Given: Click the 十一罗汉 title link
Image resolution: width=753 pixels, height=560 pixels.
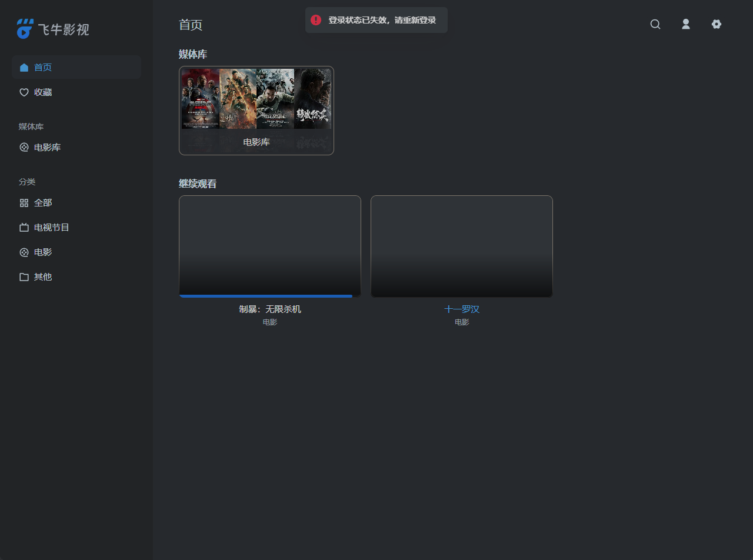Looking at the screenshot, I should coord(462,309).
